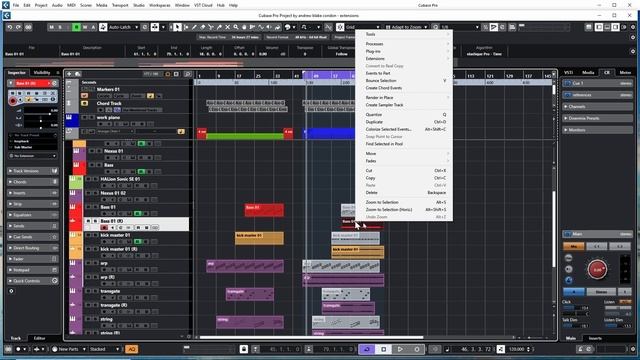This screenshot has width=640, height=360.
Task: Switch to the Visibility tab
Action: click(x=42, y=73)
